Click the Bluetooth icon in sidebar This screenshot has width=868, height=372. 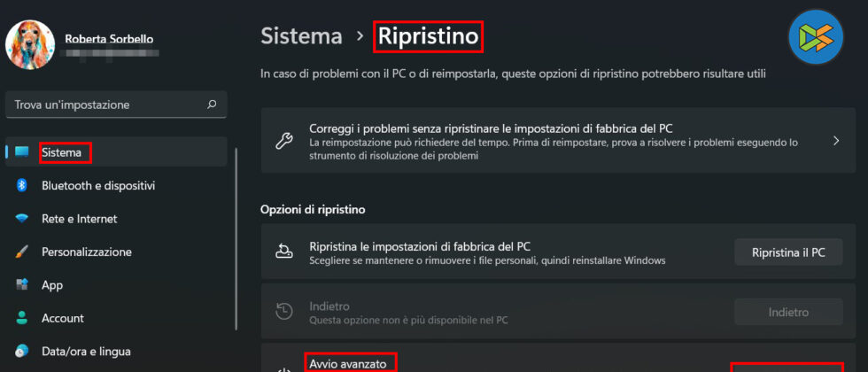tap(22, 186)
